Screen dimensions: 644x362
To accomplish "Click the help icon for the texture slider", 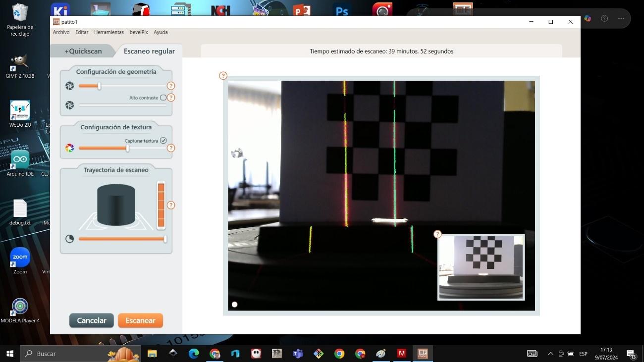I will (x=171, y=148).
